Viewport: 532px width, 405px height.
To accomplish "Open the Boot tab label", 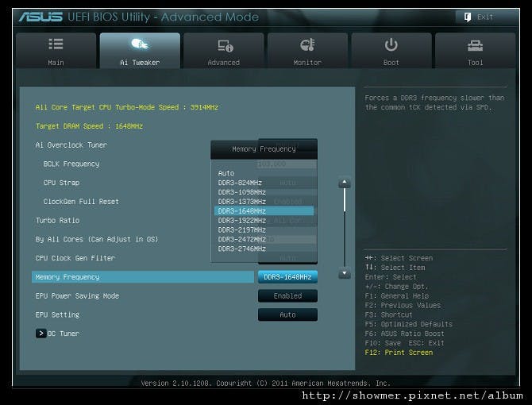I will pyautogui.click(x=391, y=63).
